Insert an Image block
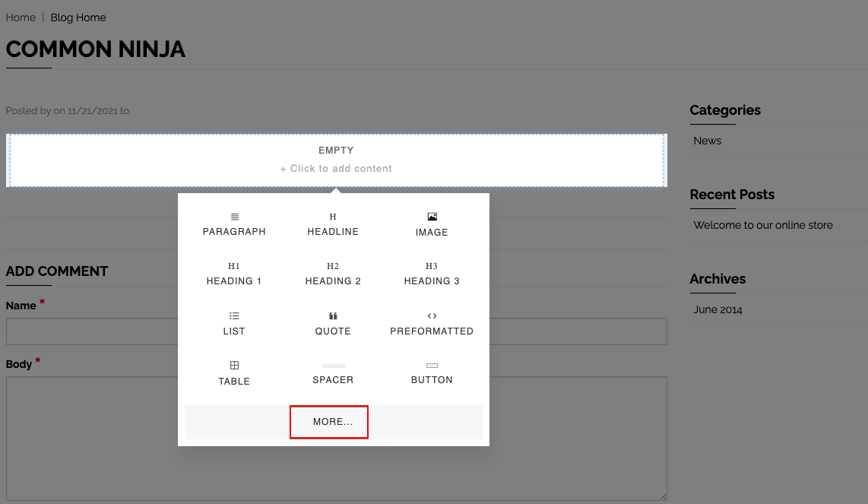Viewport: 868px width, 504px height. (x=432, y=224)
